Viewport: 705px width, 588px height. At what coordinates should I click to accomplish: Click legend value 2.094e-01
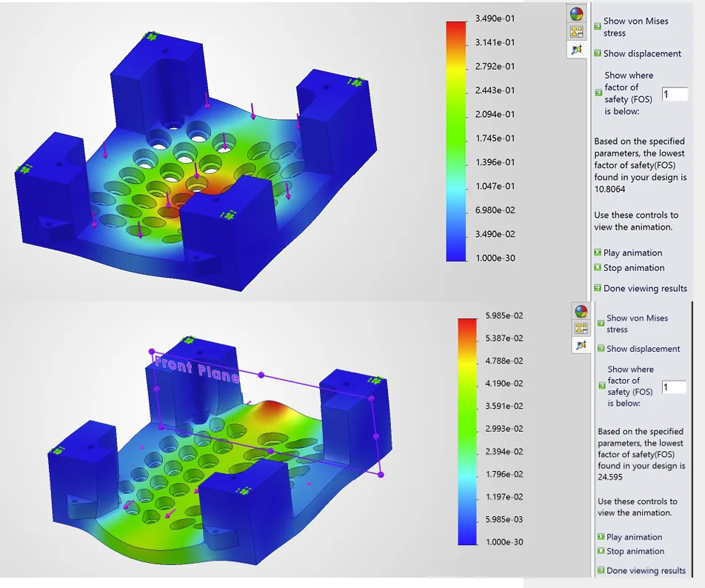[495, 114]
